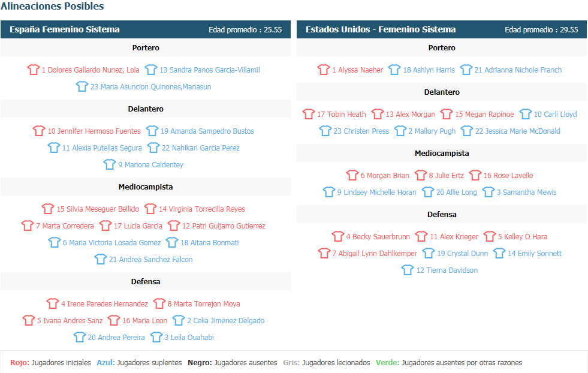Screen dimensions: 588x373
Task: Click blue jersey icon for Maria Asuncion Quinones
Action: [x=82, y=86]
